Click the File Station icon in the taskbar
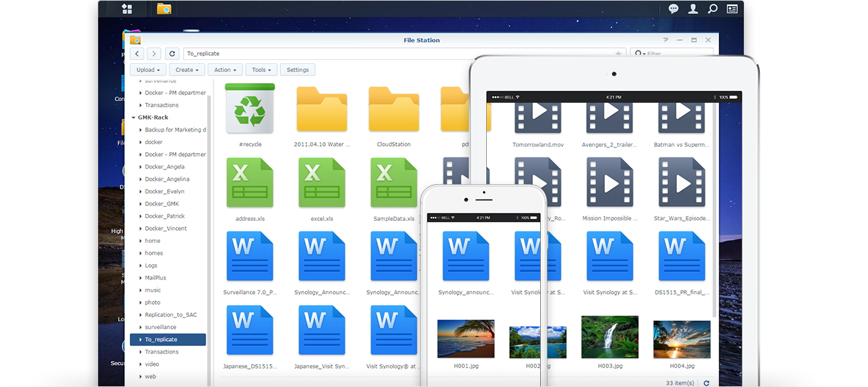Image resolution: width=868 pixels, height=387 pixels. tap(164, 9)
